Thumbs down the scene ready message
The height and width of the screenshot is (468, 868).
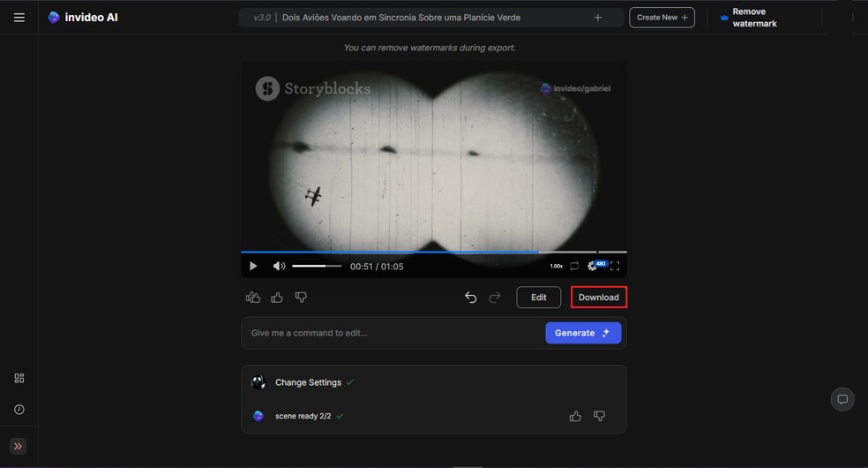click(x=599, y=416)
